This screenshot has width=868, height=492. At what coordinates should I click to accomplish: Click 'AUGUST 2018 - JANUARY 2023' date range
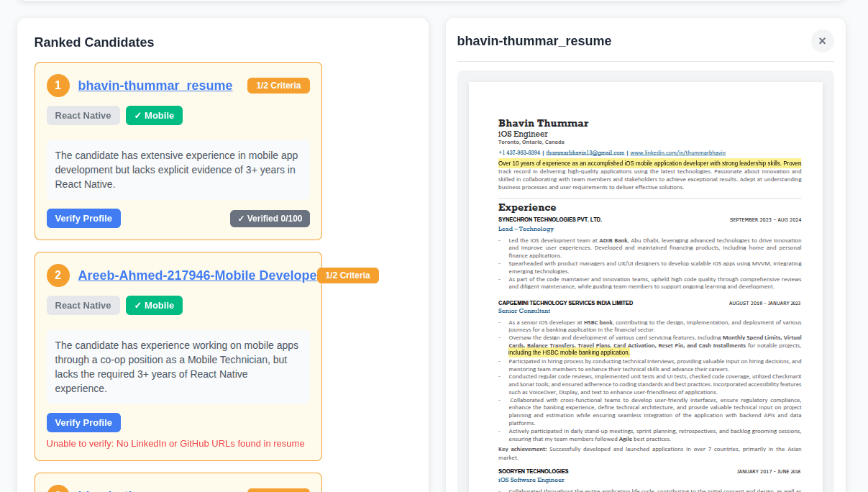click(764, 304)
